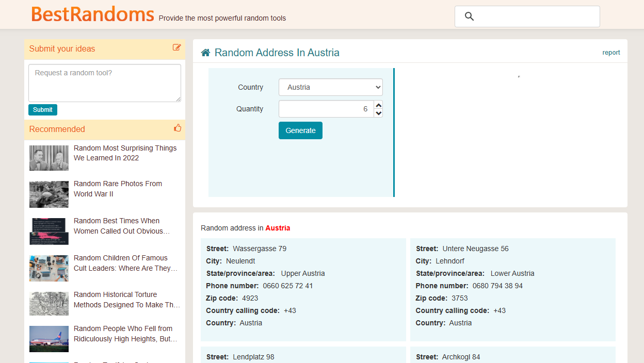The image size is (644, 363).
Task: Open Random Historical Torture Methods thumbnail
Action: [49, 304]
